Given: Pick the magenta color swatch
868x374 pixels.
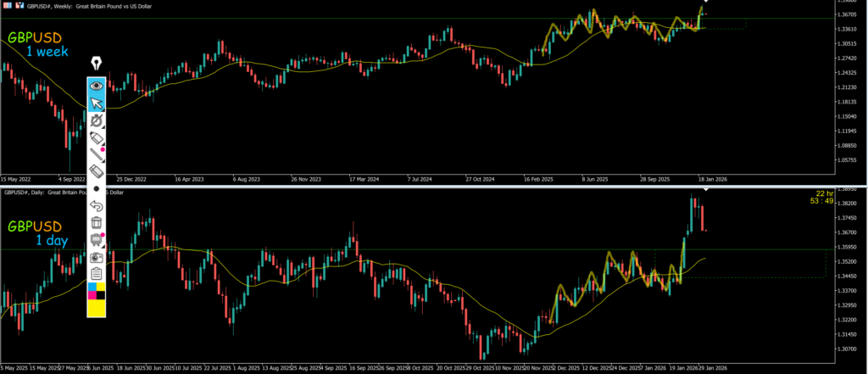Looking at the screenshot, I should click(x=92, y=296).
